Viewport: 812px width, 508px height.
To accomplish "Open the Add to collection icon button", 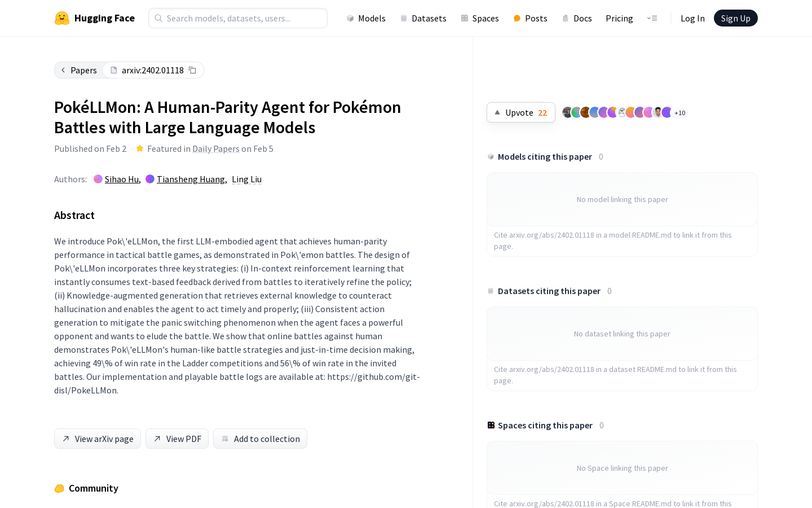I will point(225,439).
